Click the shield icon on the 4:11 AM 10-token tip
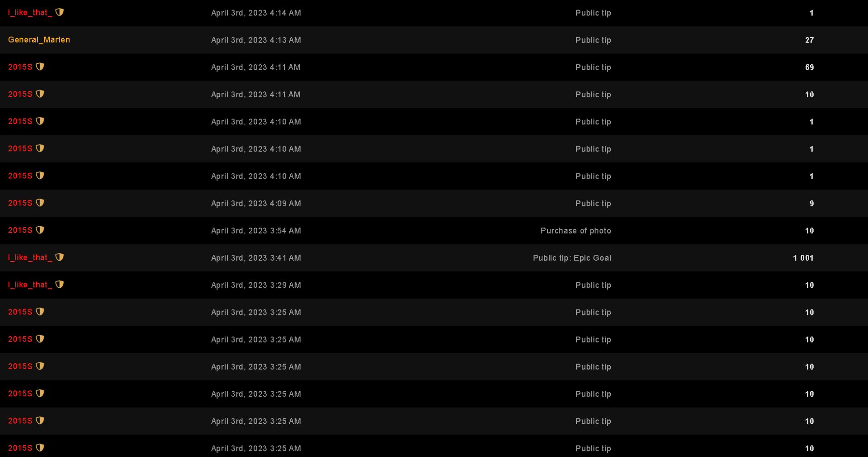This screenshot has width=868, height=457. [x=40, y=94]
